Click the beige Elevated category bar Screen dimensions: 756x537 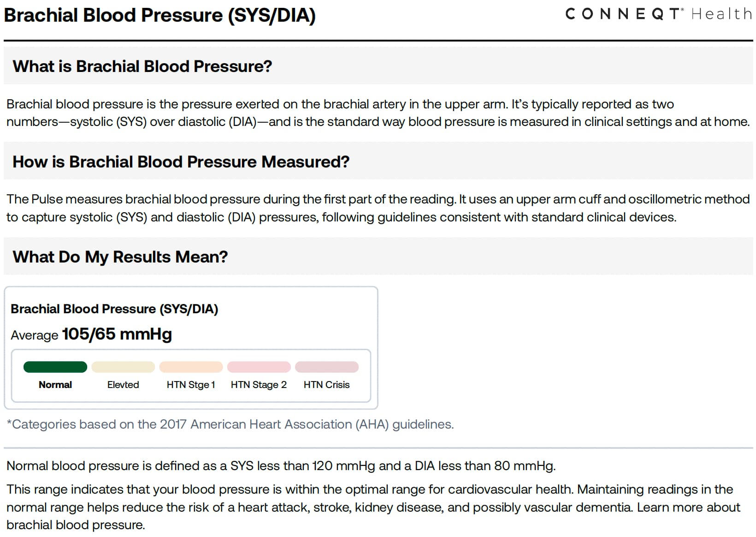click(x=123, y=367)
